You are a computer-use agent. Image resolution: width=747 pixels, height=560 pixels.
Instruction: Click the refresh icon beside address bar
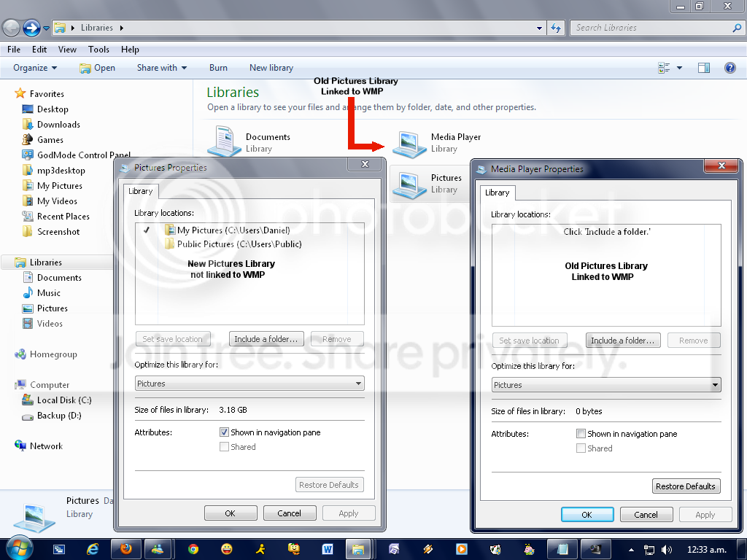tap(555, 28)
